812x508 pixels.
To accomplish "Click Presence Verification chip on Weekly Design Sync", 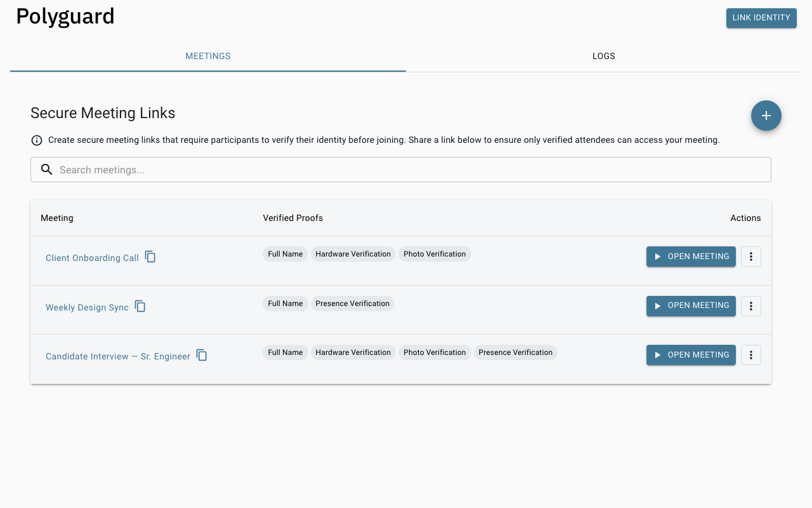I will [x=352, y=304].
